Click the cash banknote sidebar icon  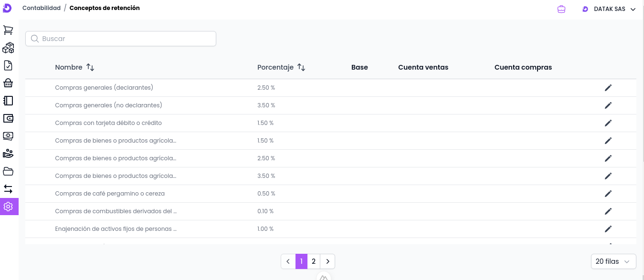pos(8,136)
